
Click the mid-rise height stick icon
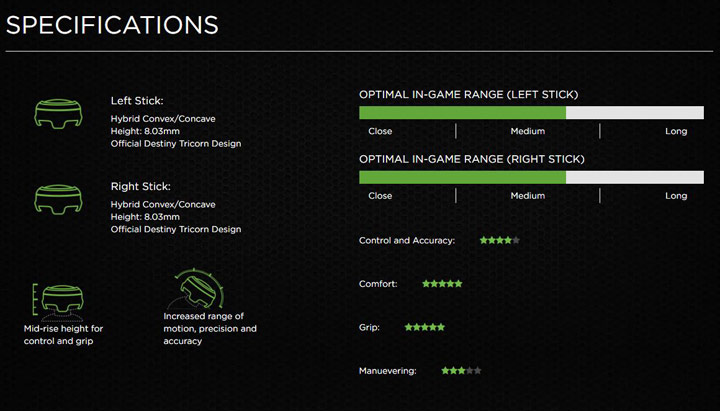tap(62, 298)
